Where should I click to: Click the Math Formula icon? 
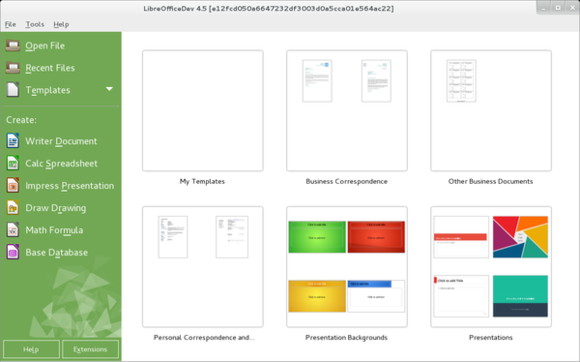[x=13, y=230]
